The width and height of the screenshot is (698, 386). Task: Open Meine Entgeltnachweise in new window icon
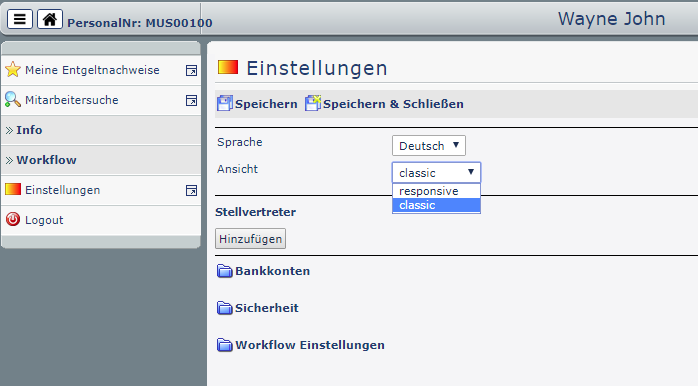point(191,70)
